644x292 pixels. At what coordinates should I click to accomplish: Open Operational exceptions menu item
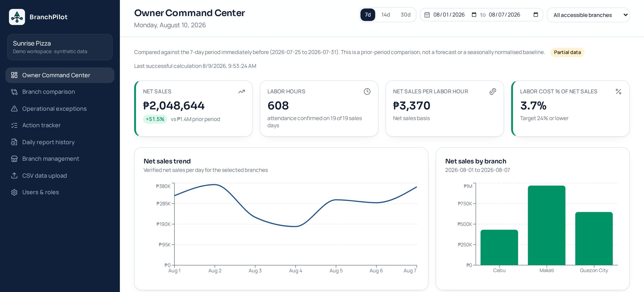point(60,108)
